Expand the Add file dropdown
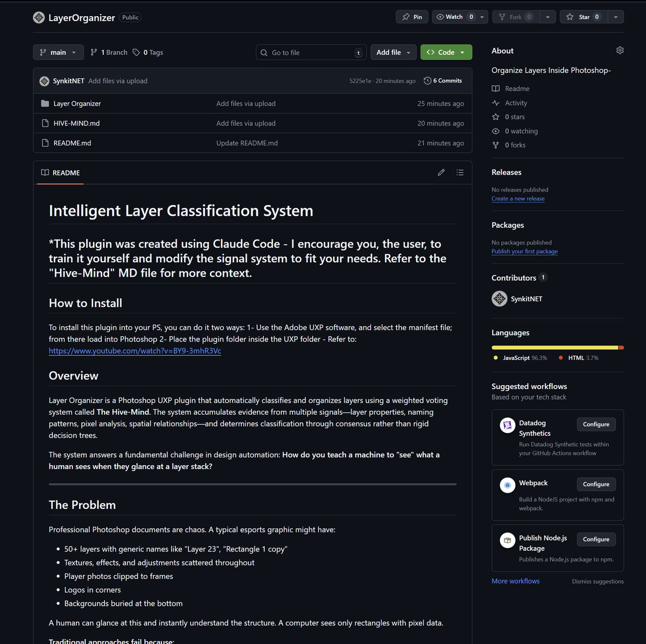 pos(394,52)
